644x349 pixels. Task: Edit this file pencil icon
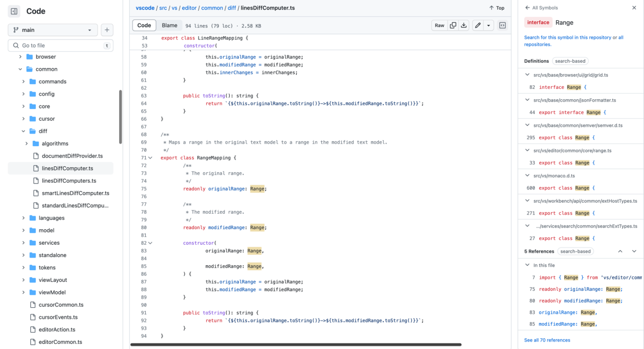[478, 26]
